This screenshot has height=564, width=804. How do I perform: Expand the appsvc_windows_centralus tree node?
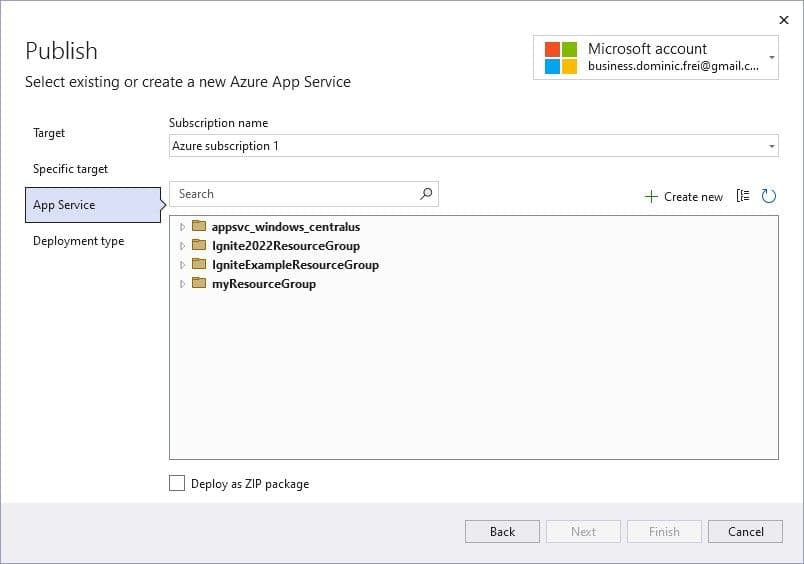point(182,227)
